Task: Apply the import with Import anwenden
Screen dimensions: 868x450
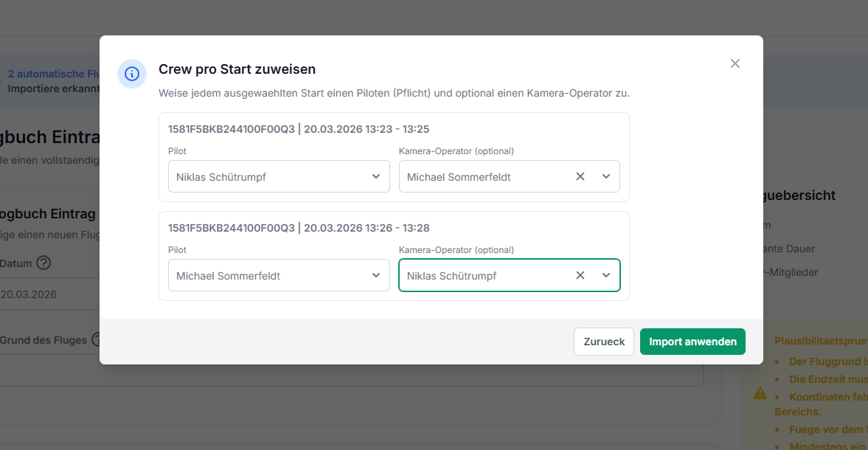Action: (x=692, y=342)
